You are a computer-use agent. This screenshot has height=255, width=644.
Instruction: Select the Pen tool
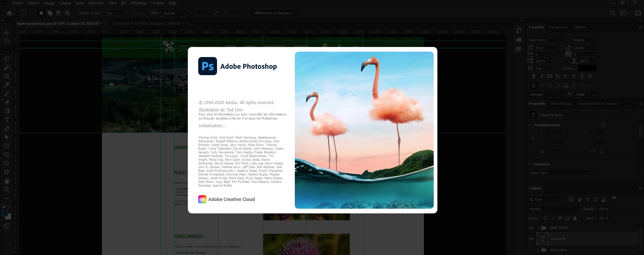(7, 129)
